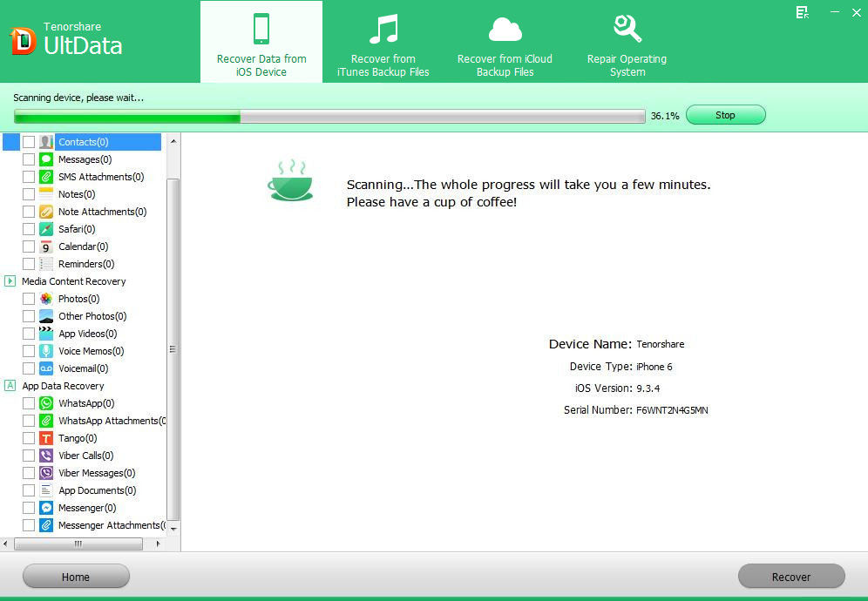Click the Messenger Attachments paperclip icon
The width and height of the screenshot is (868, 601).
pyautogui.click(x=46, y=526)
